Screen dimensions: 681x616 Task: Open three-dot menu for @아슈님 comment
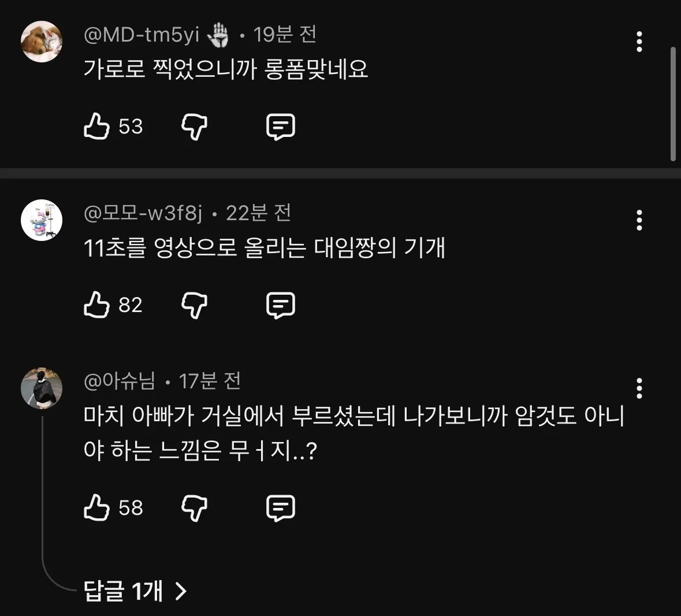[x=639, y=388]
